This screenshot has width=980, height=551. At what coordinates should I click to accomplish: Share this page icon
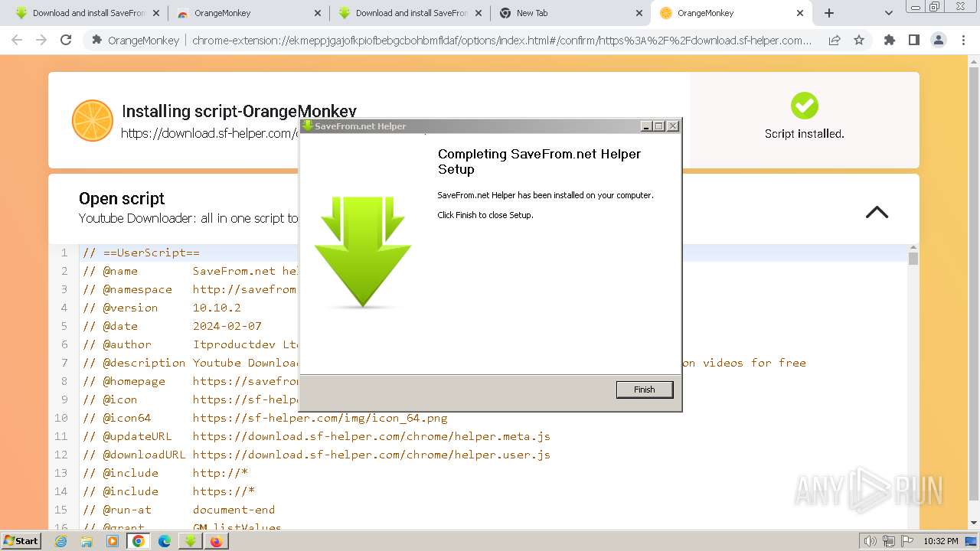(835, 40)
